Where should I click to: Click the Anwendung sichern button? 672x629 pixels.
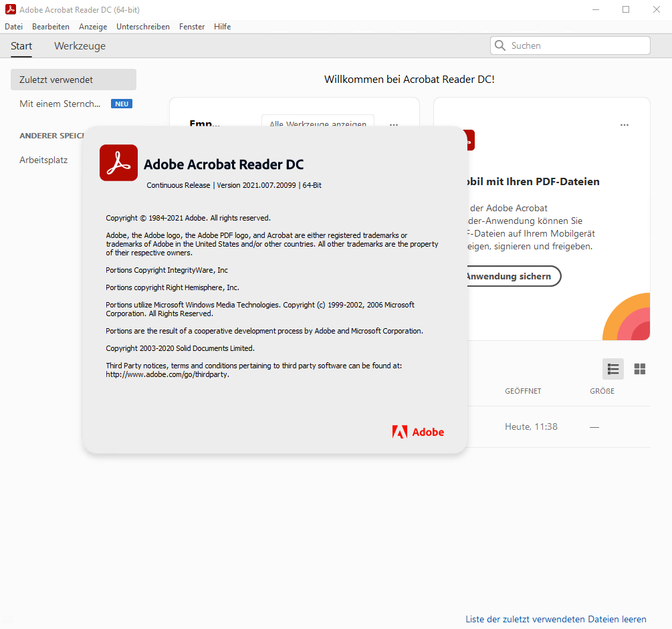pyautogui.click(x=510, y=276)
